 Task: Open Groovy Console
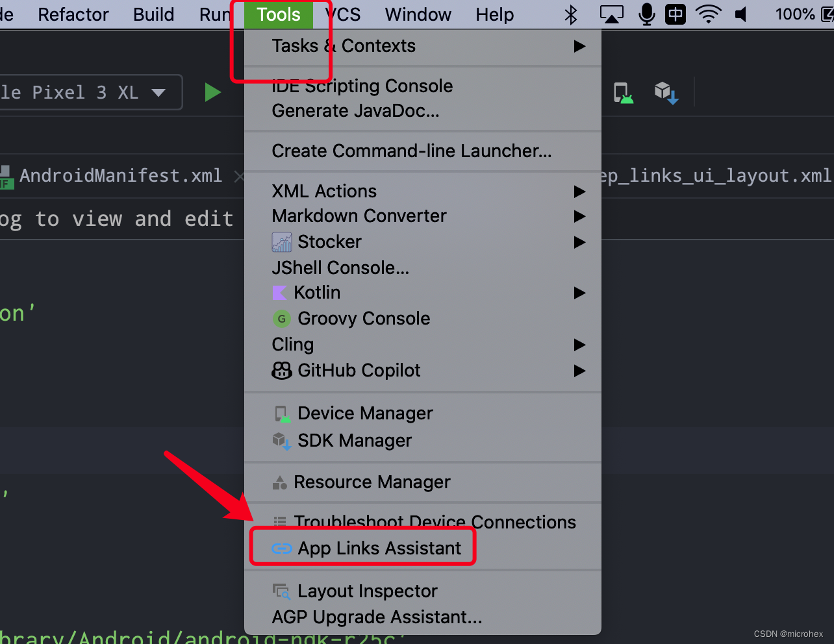coord(423,319)
